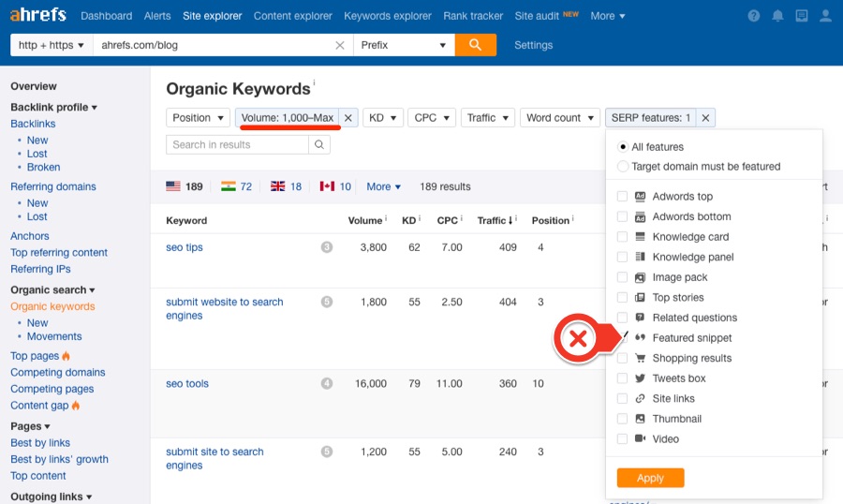The image size is (843, 504).
Task: Click Volume column info icon
Action: pyautogui.click(x=386, y=218)
